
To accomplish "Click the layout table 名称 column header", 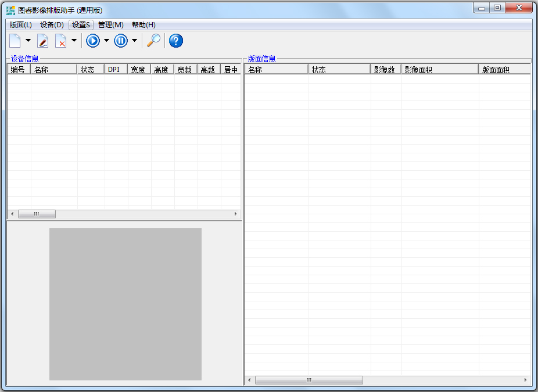I will [277, 70].
